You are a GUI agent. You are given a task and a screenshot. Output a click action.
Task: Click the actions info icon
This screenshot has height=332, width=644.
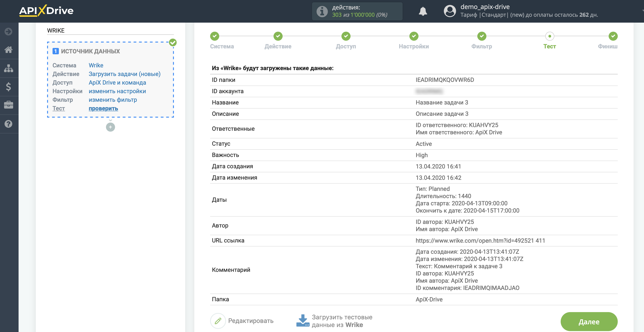322,11
